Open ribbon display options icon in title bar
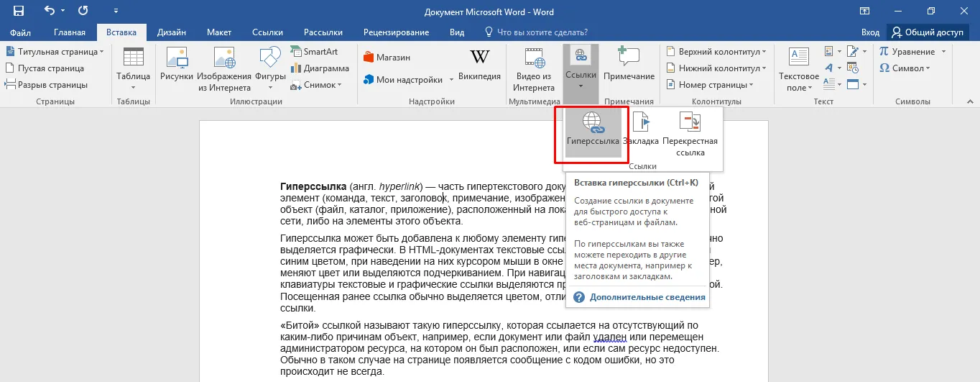Viewport: 980px width, 382px height. (x=864, y=11)
